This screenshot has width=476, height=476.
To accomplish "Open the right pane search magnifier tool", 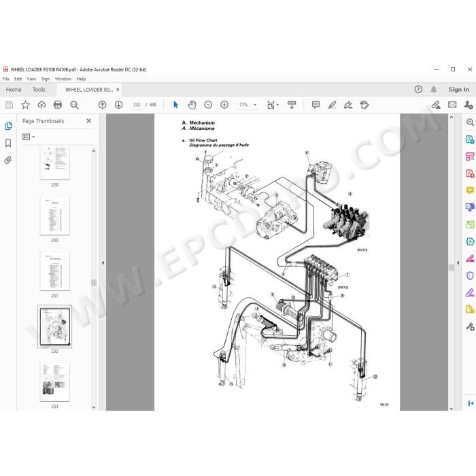I will coord(470,122).
